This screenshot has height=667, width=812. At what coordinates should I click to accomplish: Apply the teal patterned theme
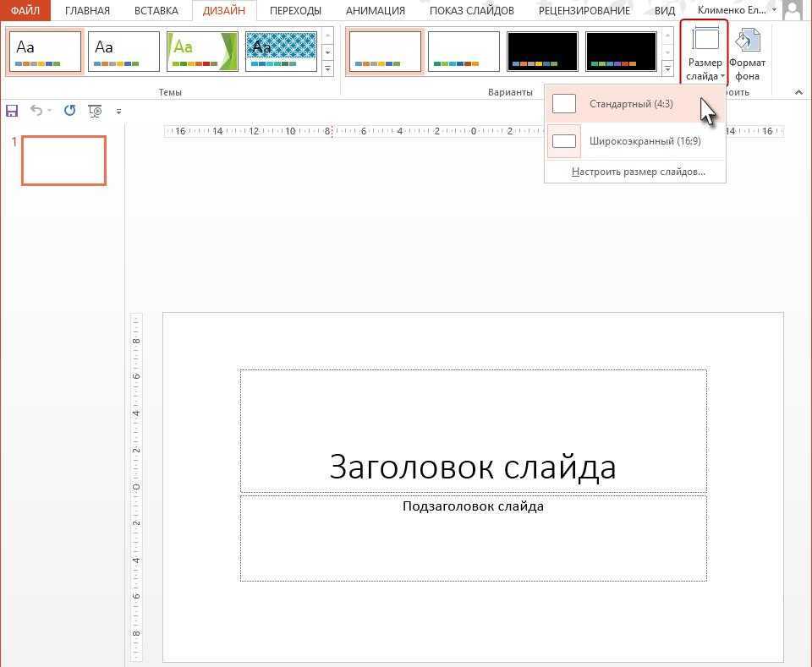(281, 52)
